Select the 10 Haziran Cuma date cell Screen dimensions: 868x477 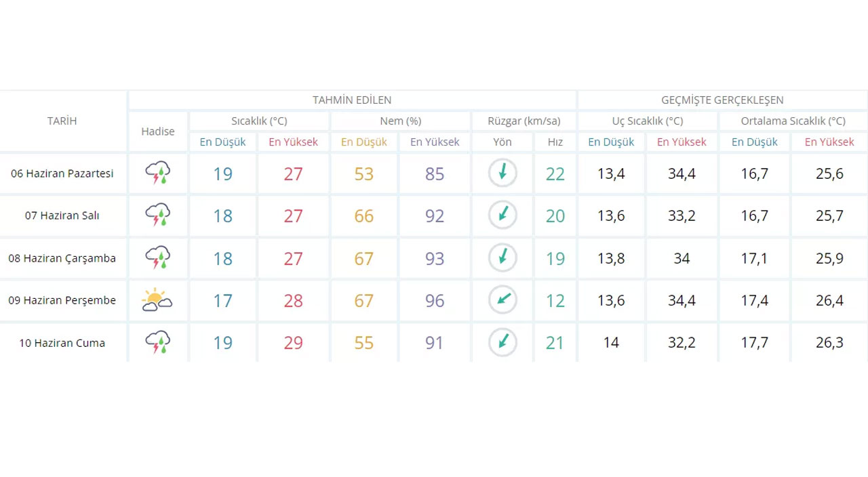tap(62, 343)
